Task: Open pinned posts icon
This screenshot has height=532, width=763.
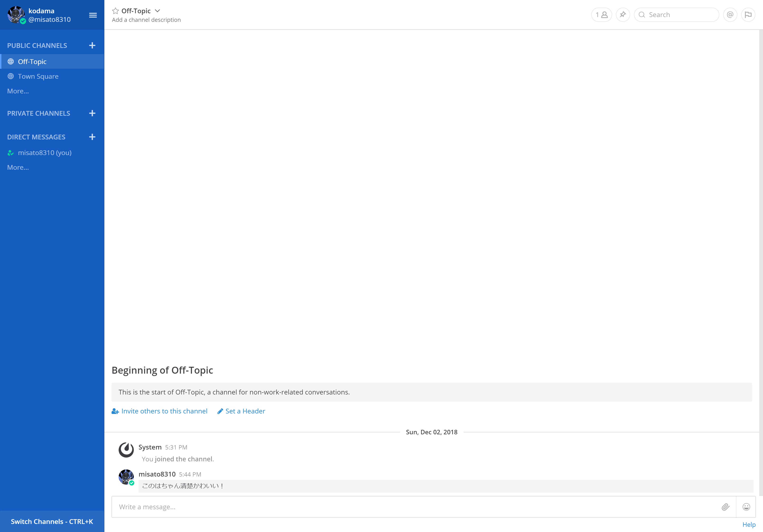Action: 623,15
